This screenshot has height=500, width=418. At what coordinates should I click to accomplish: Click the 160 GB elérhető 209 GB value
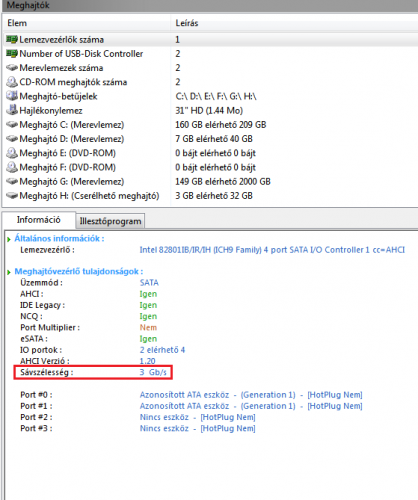(221, 125)
